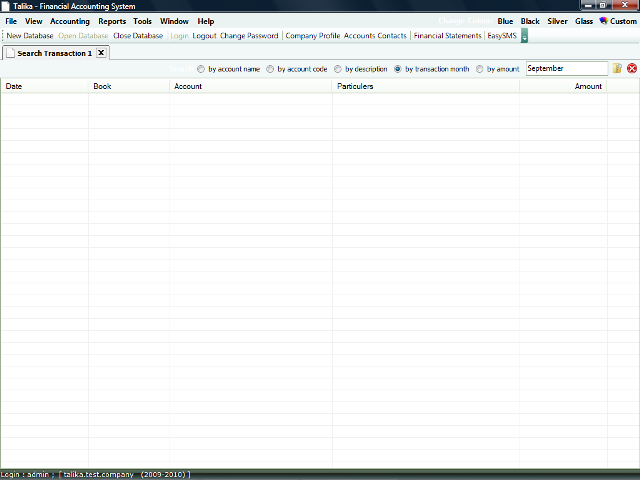Choose the 'by description' search option
640x480 pixels.
pos(338,69)
